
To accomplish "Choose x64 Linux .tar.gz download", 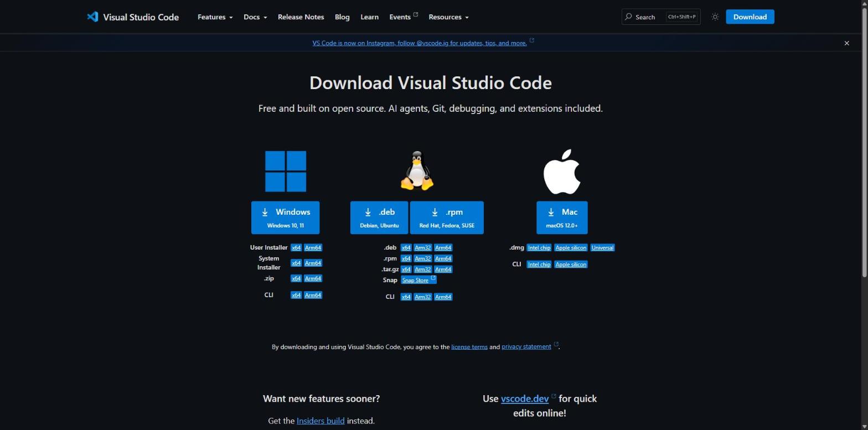I will coord(406,270).
